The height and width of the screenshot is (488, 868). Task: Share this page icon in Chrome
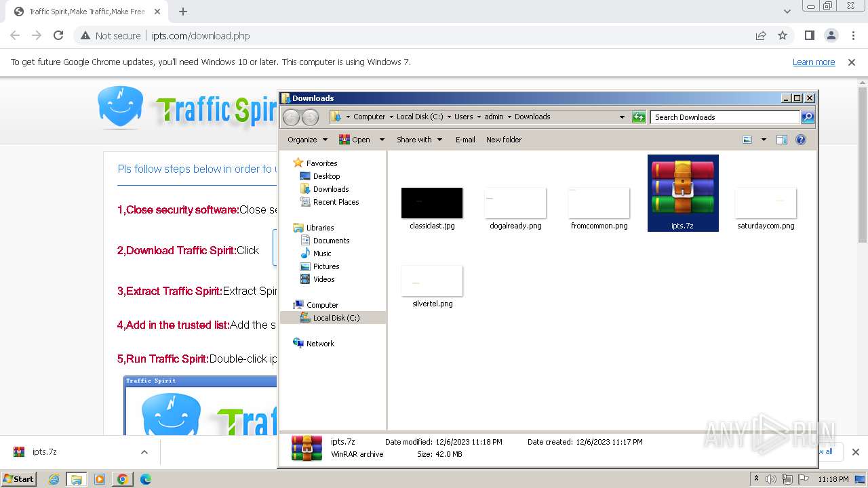click(761, 35)
